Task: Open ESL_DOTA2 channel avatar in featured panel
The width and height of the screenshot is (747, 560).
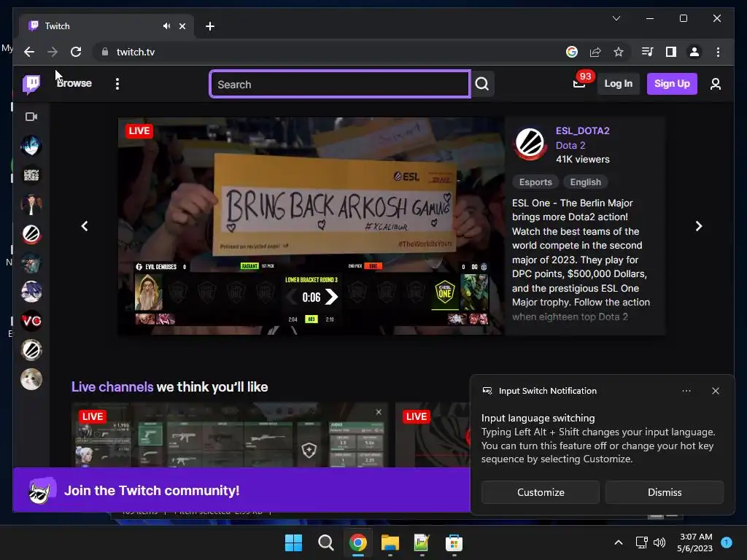Action: pyautogui.click(x=530, y=144)
